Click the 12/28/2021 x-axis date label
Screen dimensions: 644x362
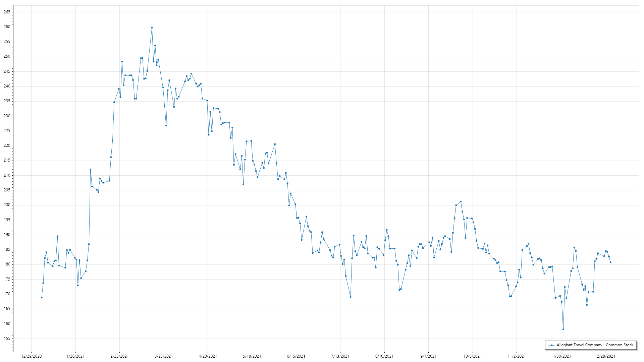point(605,356)
